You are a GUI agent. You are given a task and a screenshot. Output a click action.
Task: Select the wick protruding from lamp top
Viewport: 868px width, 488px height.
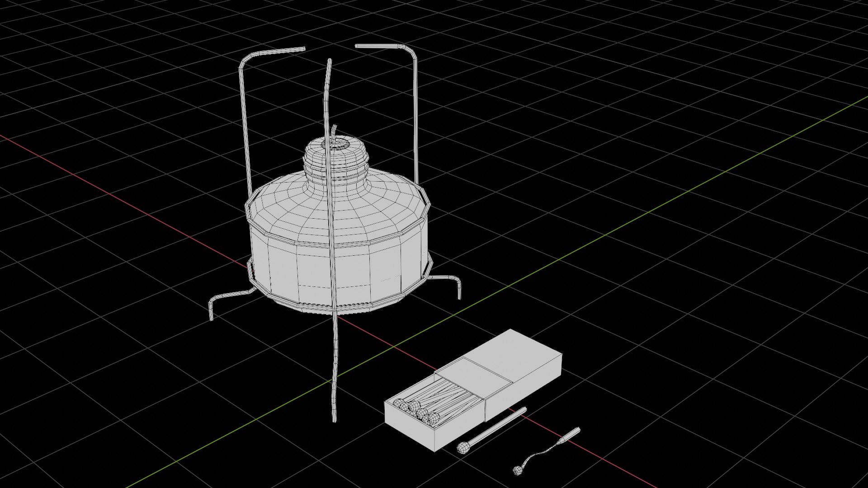click(334, 131)
